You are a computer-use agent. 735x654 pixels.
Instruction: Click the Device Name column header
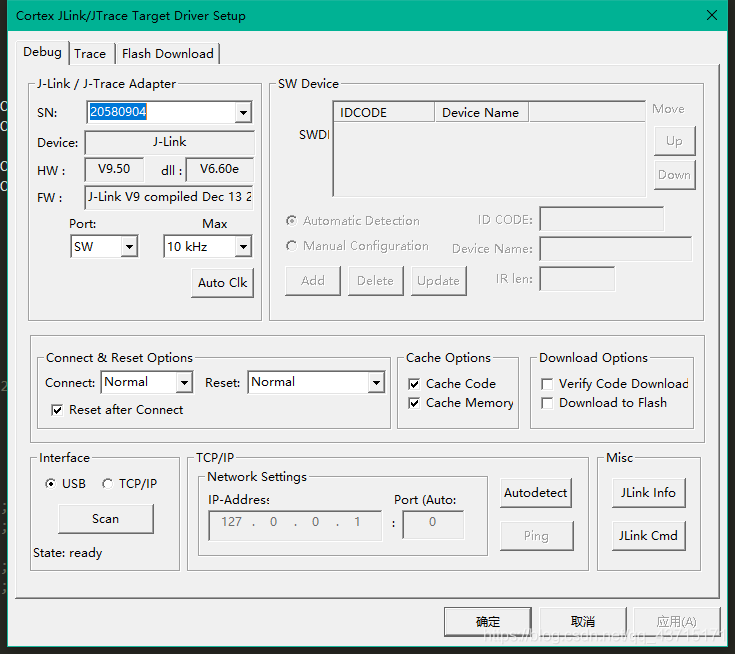482,113
